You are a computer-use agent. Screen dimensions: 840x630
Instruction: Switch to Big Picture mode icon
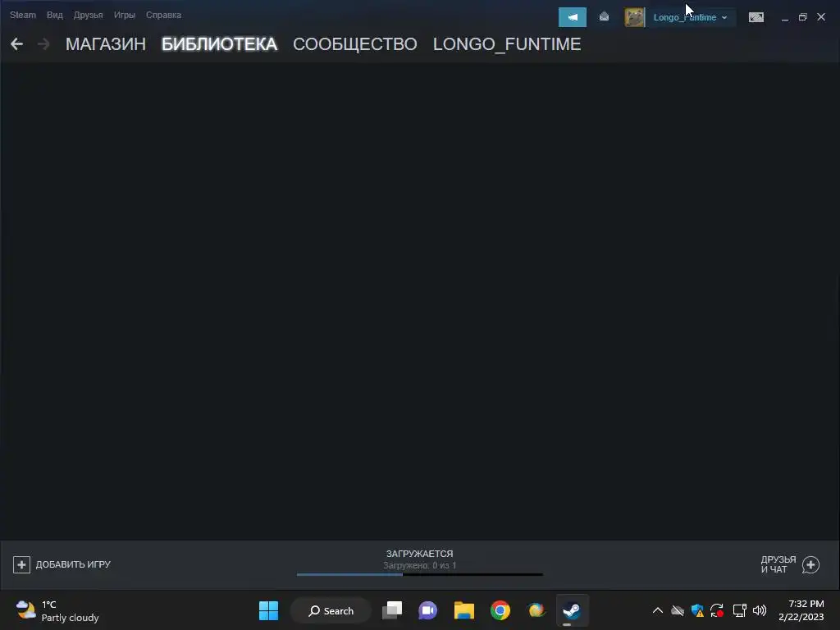(756, 17)
